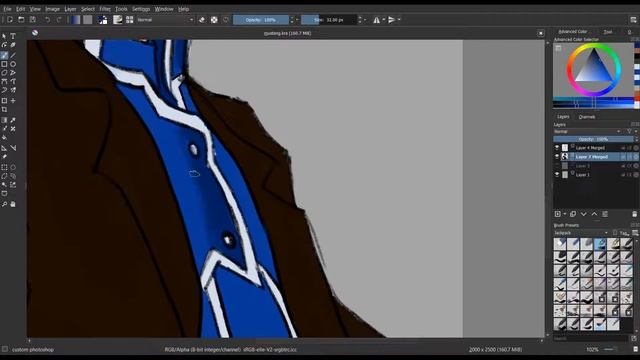Select the Crop tool
The width and height of the screenshot is (640, 360).
click(4, 109)
